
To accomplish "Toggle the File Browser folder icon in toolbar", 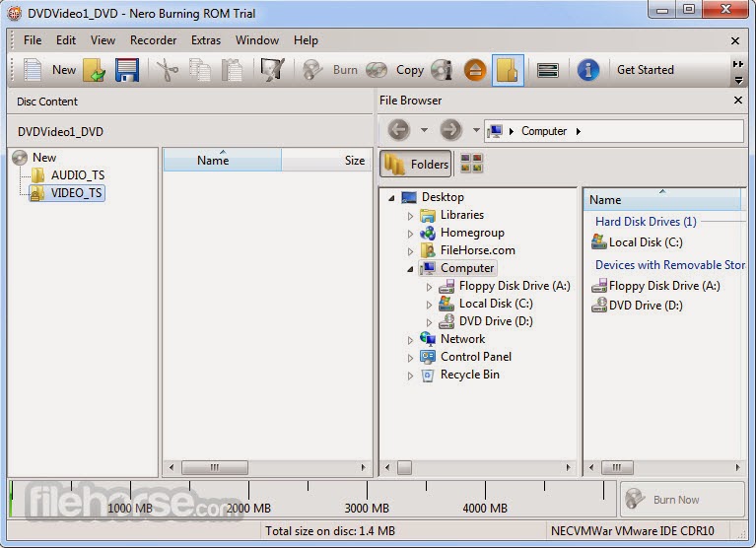I will (x=508, y=70).
